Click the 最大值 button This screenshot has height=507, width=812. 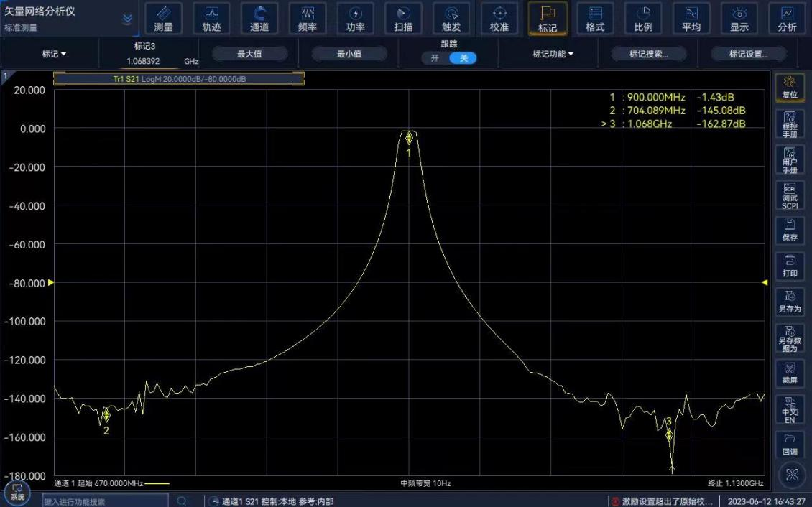[249, 54]
